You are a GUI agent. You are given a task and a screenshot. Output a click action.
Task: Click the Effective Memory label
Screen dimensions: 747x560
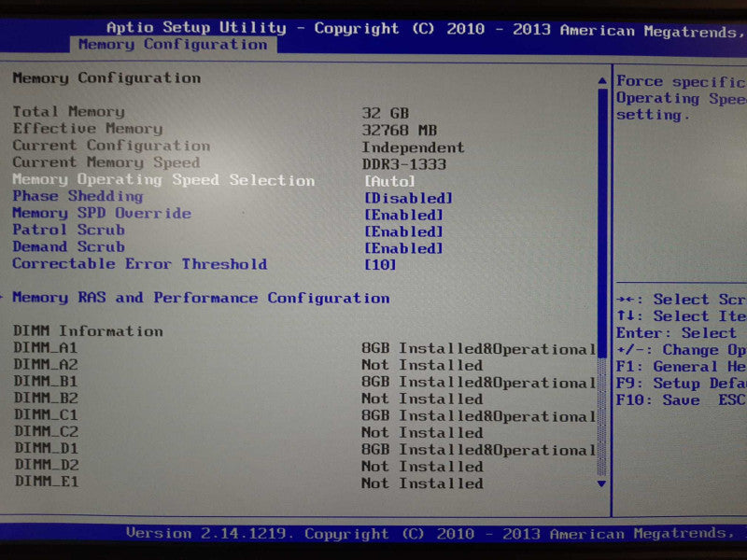[x=88, y=129]
